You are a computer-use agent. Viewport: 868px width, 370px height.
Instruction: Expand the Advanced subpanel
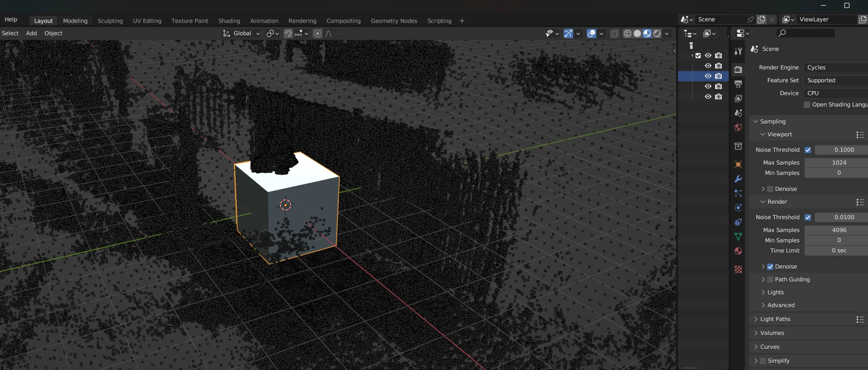[781, 305]
